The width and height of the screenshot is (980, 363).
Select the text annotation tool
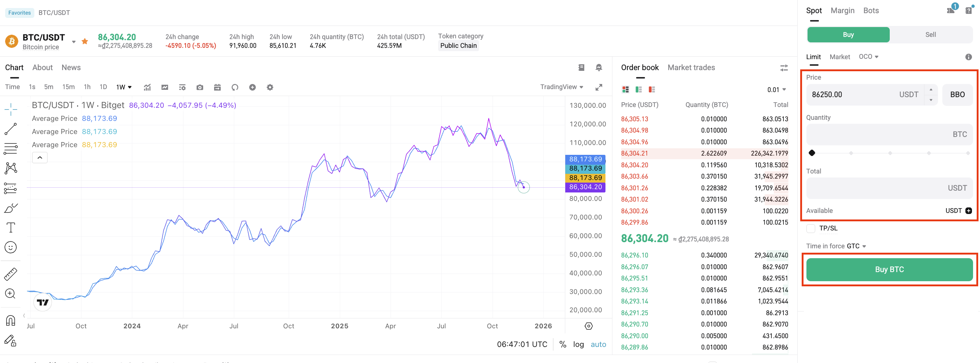coord(11,227)
